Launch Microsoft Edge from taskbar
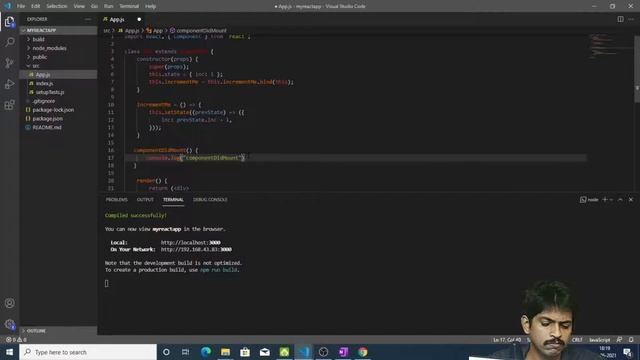 (206, 352)
